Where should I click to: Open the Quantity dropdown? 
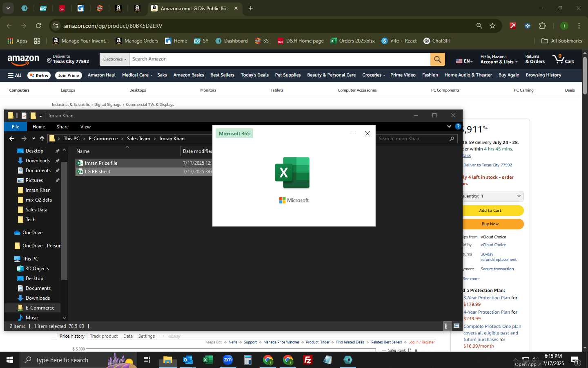click(x=492, y=196)
